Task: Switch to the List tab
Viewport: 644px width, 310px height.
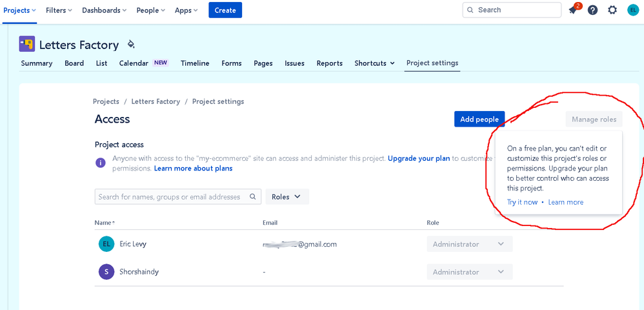Action: (x=101, y=63)
